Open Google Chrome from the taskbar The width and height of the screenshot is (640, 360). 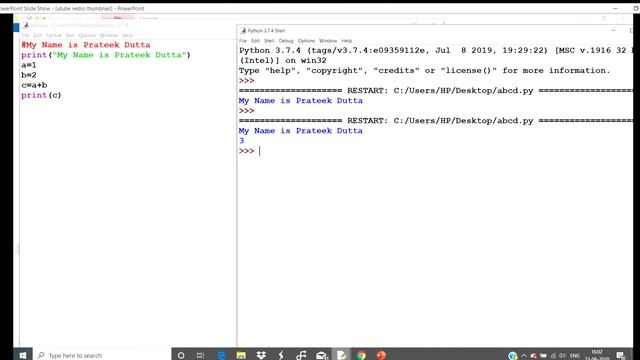click(x=361, y=355)
